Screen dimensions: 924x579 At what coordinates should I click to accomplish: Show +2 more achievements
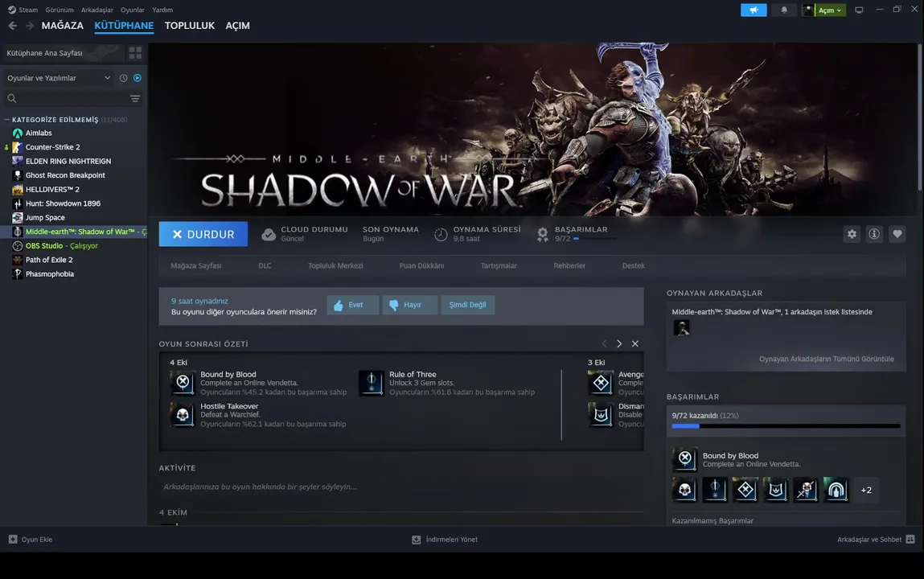866,490
